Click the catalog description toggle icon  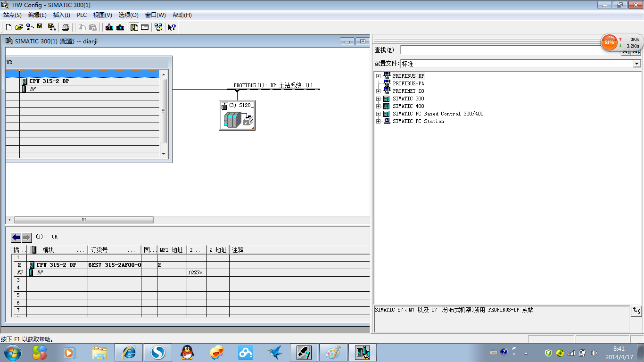click(x=636, y=311)
